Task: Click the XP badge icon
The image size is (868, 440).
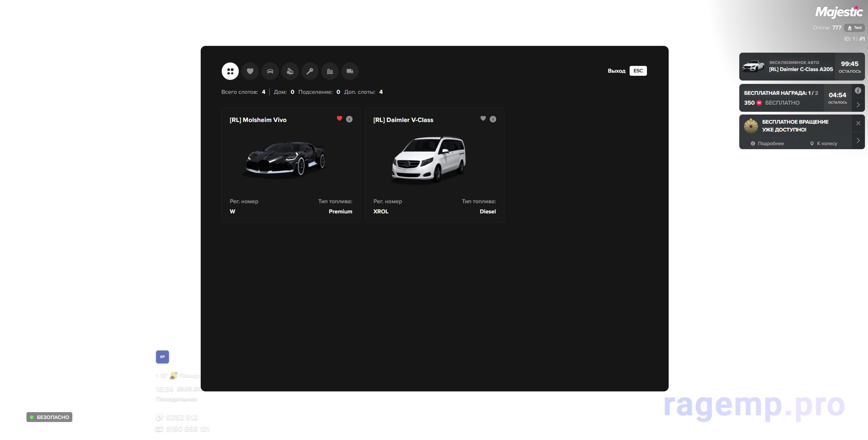Action: pos(162,357)
